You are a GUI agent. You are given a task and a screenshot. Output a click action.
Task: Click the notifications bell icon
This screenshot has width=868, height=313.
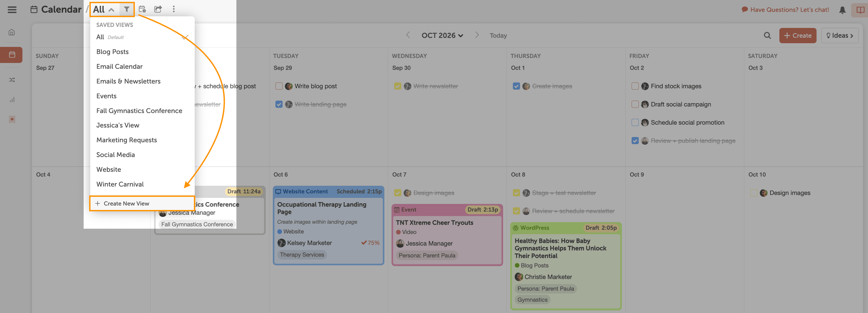pos(842,10)
